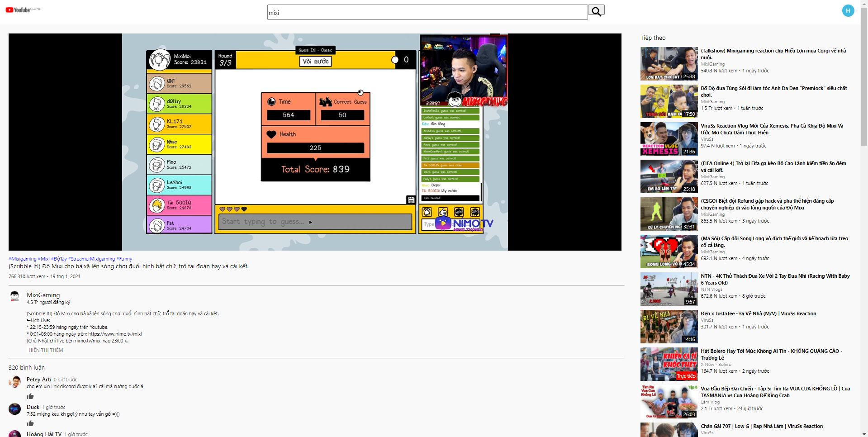Click the scrollbar down arrow
The image size is (868, 437).
pos(864,434)
